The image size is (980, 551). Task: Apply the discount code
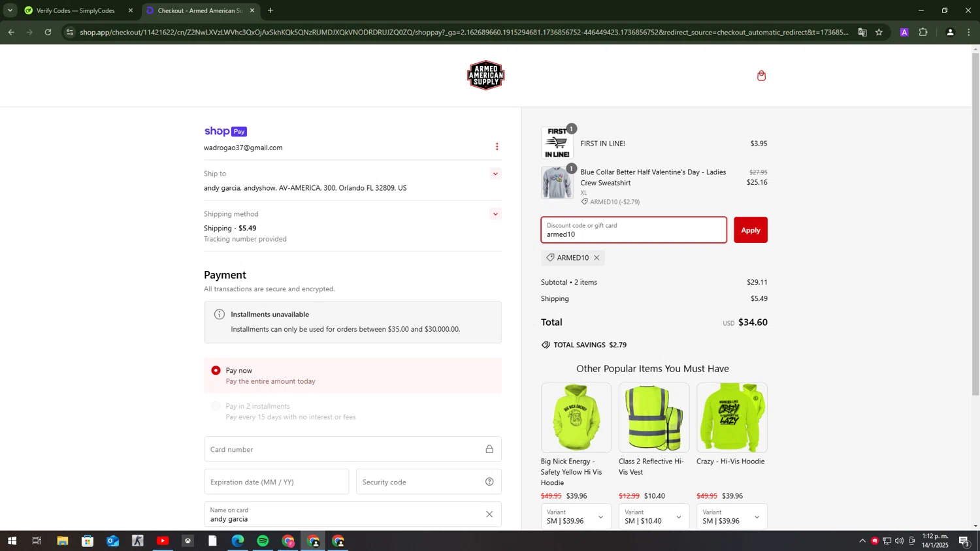[x=750, y=230]
